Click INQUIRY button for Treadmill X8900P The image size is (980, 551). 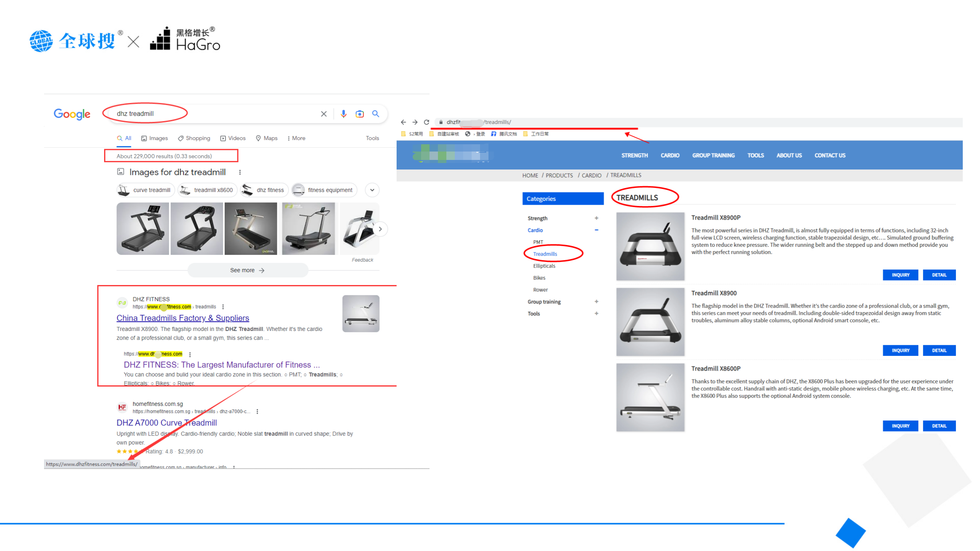900,275
